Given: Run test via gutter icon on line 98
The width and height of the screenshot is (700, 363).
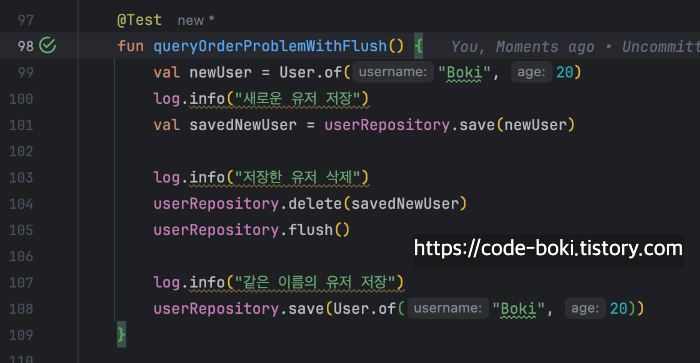Looking at the screenshot, I should tap(48, 46).
